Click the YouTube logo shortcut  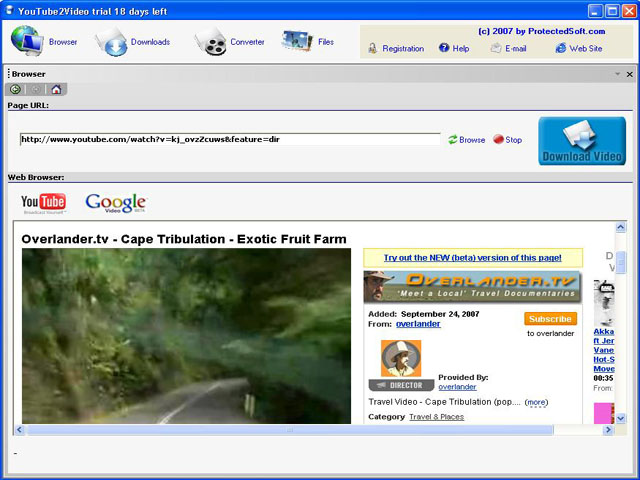click(43, 203)
